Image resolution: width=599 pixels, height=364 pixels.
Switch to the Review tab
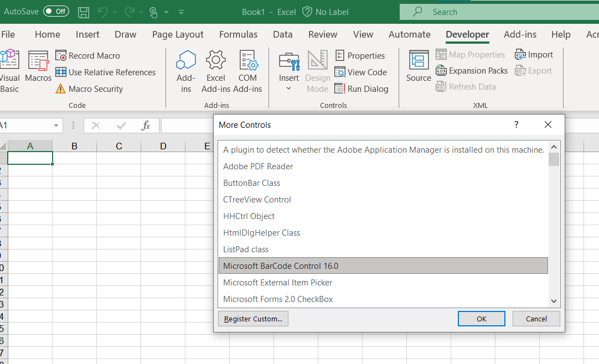coord(323,34)
